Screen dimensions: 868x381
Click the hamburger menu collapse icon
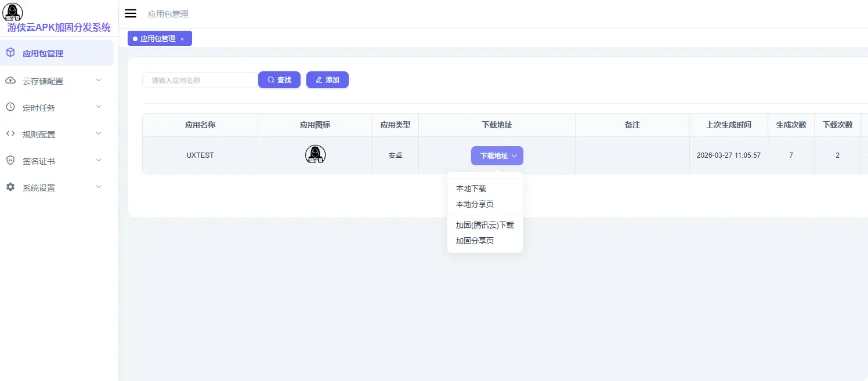[131, 13]
